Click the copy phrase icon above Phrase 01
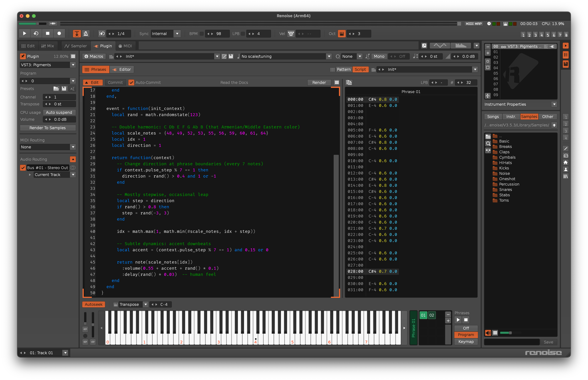Screen dimensions: 588x380 click(x=349, y=82)
